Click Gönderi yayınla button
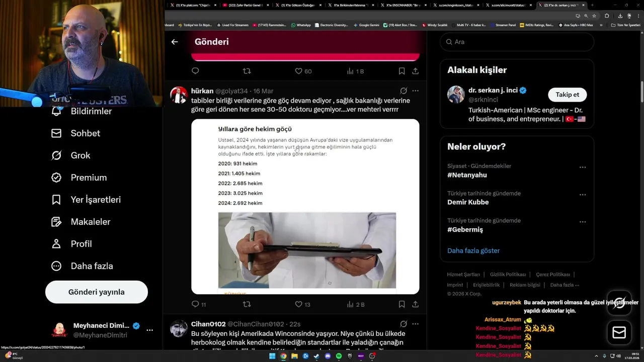The width and height of the screenshot is (644, 362). click(97, 292)
